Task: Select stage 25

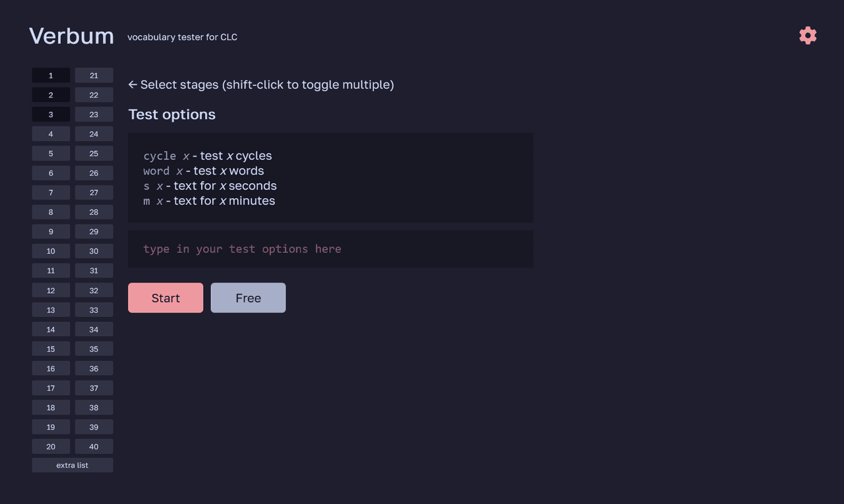Action: 94,154
